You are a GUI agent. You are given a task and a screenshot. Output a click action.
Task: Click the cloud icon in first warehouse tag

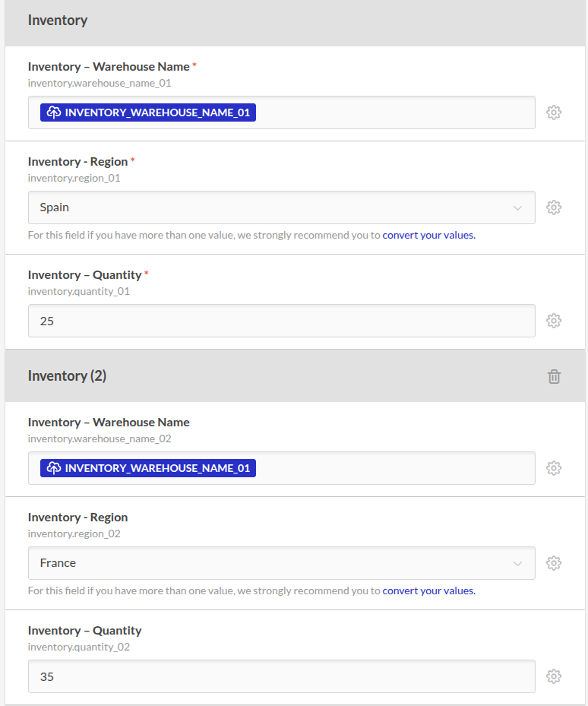pos(54,112)
